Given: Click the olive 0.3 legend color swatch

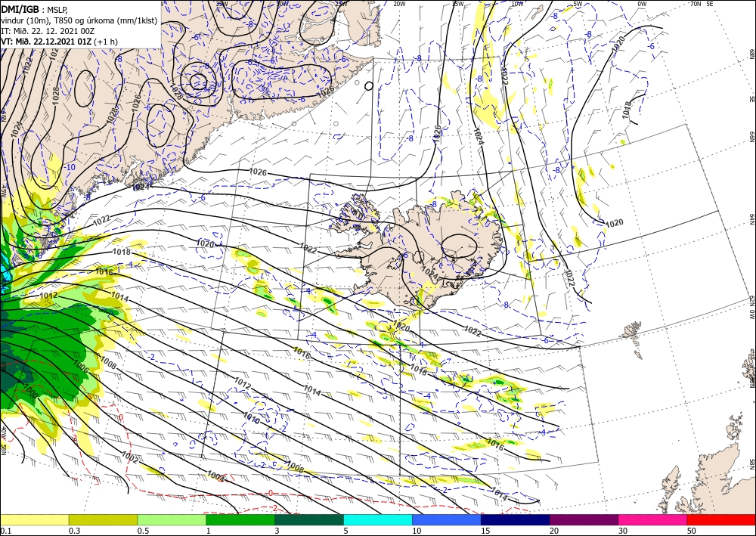Looking at the screenshot, I should (x=103, y=519).
